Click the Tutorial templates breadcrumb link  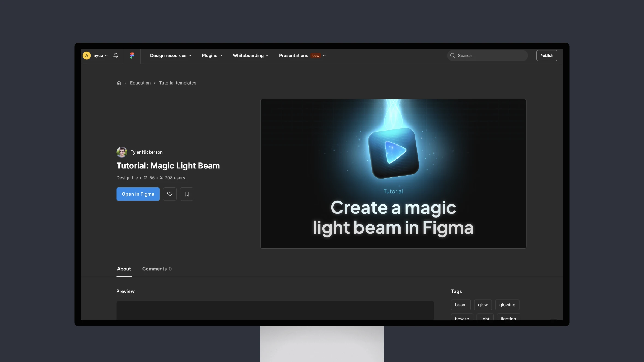[x=177, y=83]
